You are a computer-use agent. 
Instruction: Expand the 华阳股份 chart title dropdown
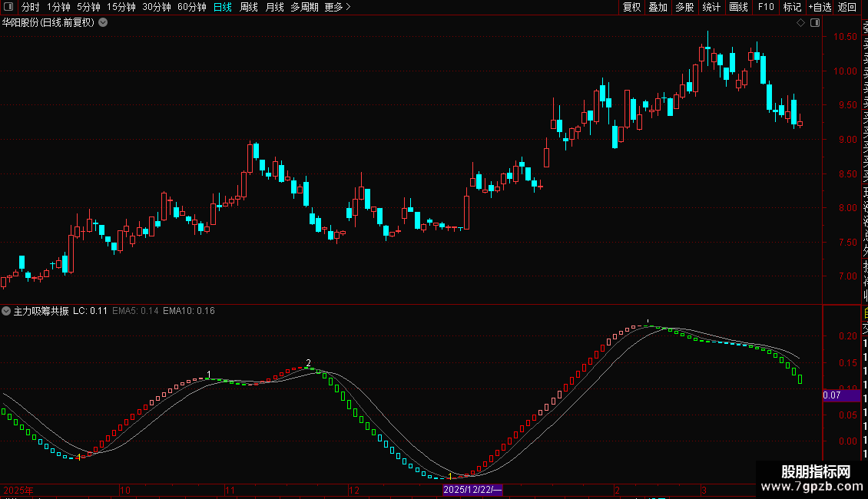coord(103,23)
